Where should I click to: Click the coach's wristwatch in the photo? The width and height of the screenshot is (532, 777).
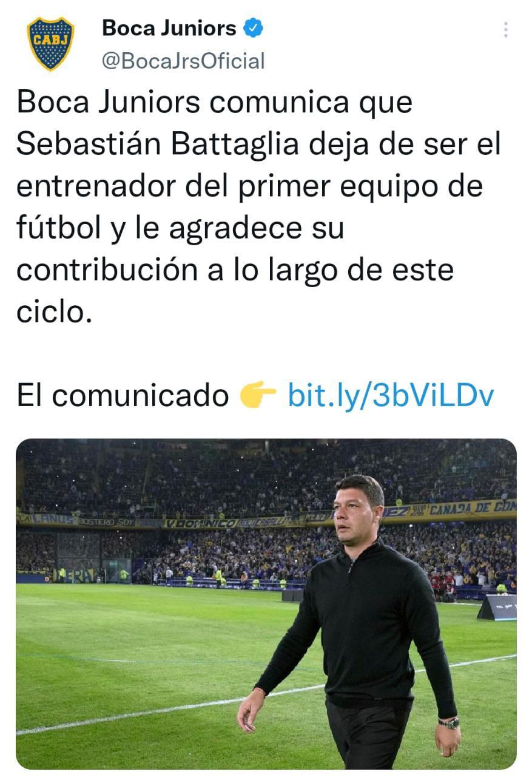click(449, 722)
